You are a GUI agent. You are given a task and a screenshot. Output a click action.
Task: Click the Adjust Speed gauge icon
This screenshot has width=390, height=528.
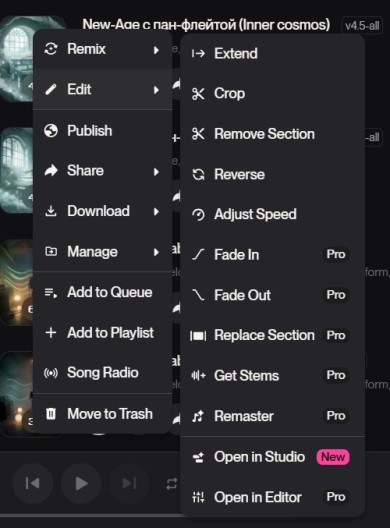pyautogui.click(x=198, y=214)
